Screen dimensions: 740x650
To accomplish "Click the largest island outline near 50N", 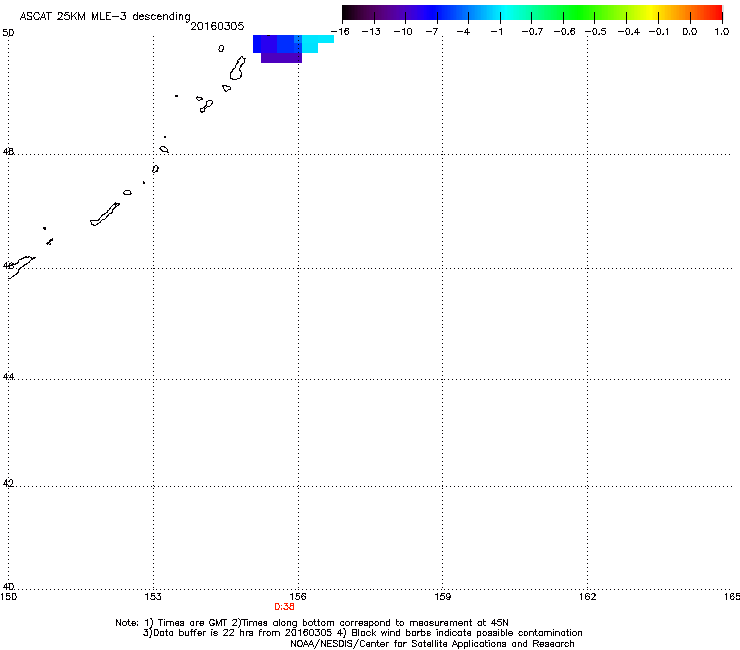I will tap(238, 68).
